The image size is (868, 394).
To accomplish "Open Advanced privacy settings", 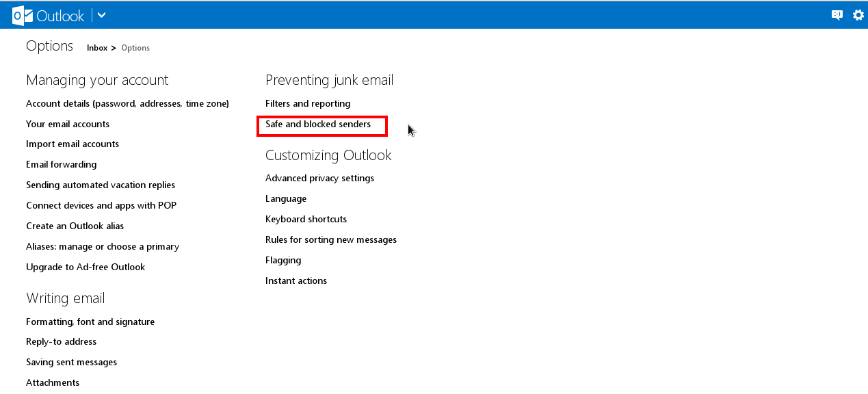I will 319,178.
